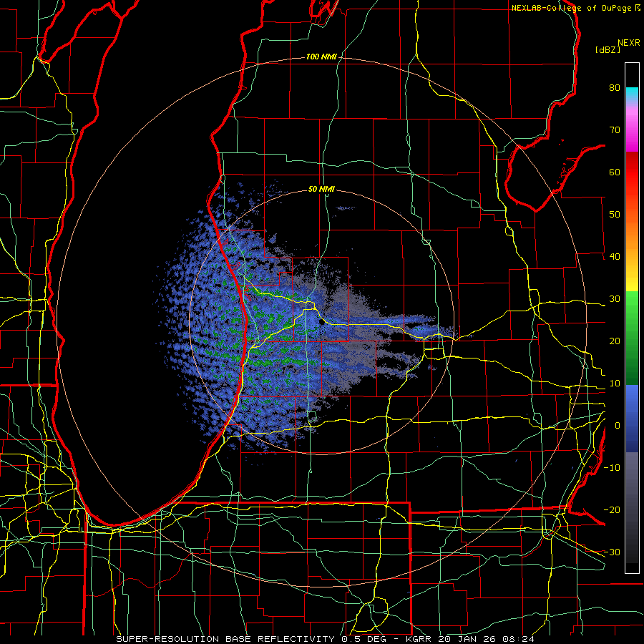This screenshot has width=644, height=644.
Task: Click the cyan band of the color bar
Action: (x=632, y=94)
